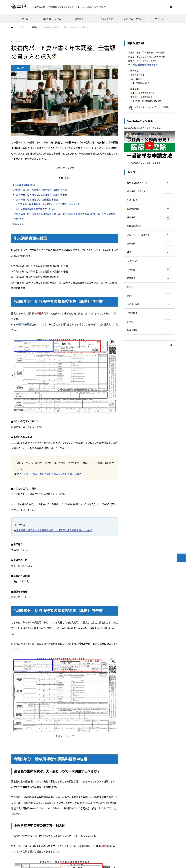Click the header search magnifier icon
186x868 pixels.
pyautogui.click(x=171, y=7)
